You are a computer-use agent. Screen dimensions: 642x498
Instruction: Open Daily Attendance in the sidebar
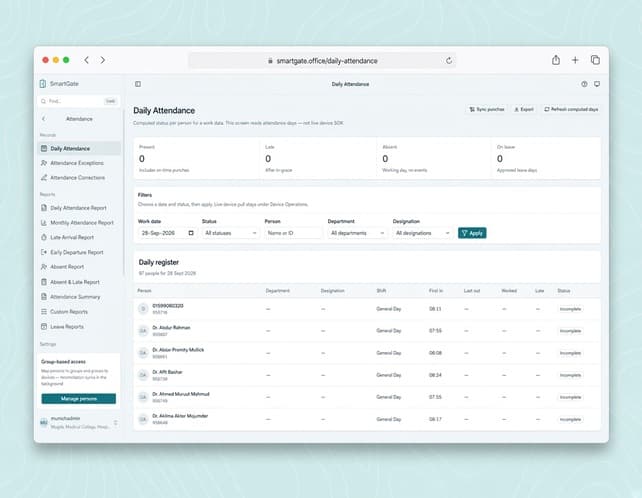[80, 148]
